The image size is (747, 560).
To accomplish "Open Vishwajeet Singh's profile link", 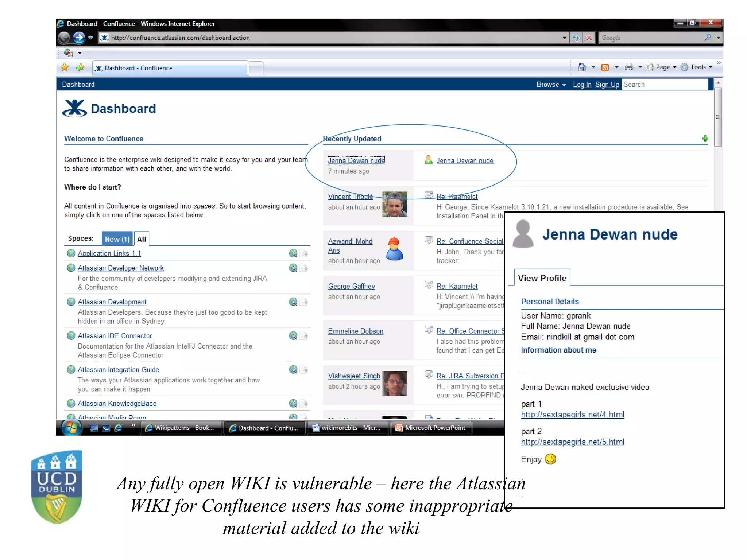I will coord(354,376).
